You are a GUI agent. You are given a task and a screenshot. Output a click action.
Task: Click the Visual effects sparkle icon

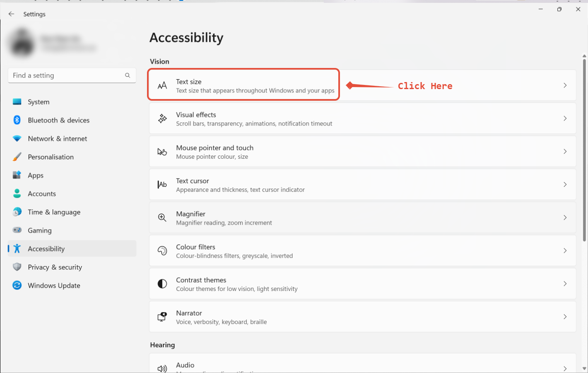(x=162, y=119)
